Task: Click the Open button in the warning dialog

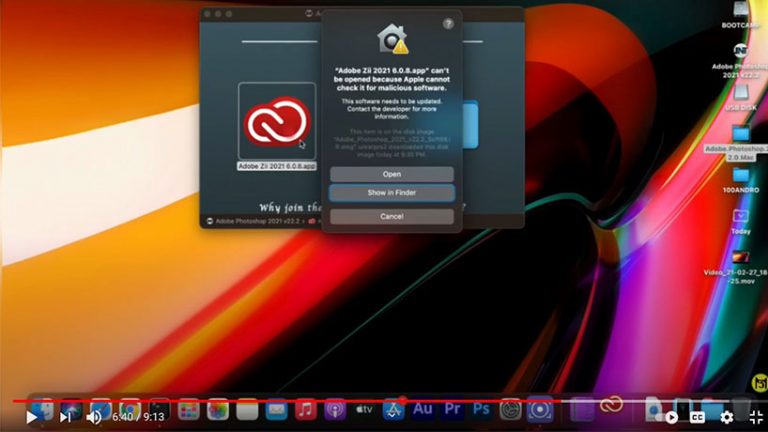Action: (x=391, y=174)
